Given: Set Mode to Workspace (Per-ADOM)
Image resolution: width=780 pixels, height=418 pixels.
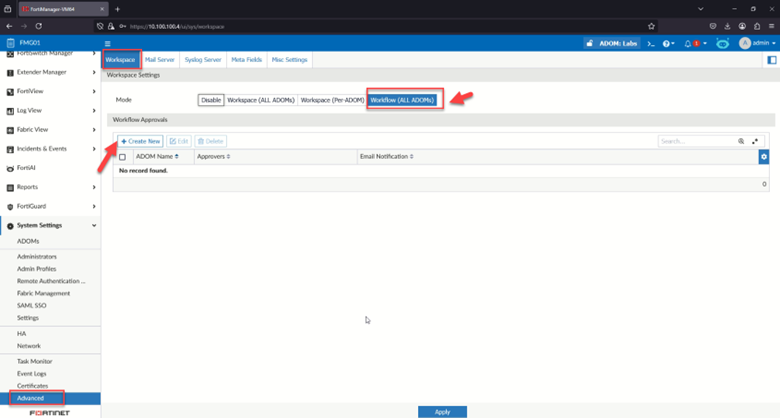Looking at the screenshot, I should [x=332, y=100].
